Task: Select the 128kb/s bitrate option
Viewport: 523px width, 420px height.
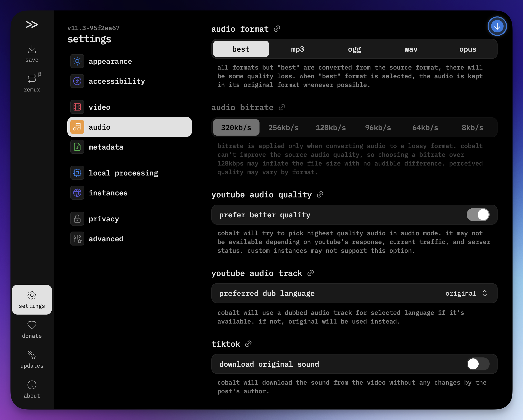Action: (x=331, y=128)
